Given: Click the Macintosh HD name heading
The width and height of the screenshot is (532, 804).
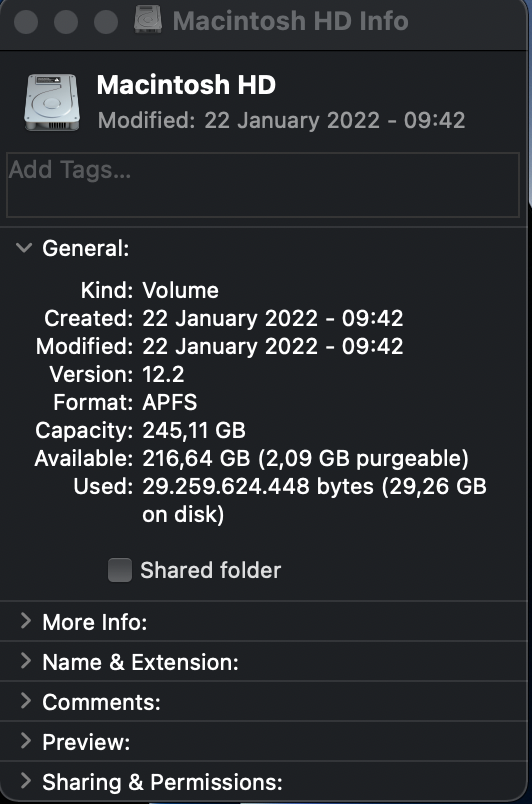Looking at the screenshot, I should (x=186, y=85).
